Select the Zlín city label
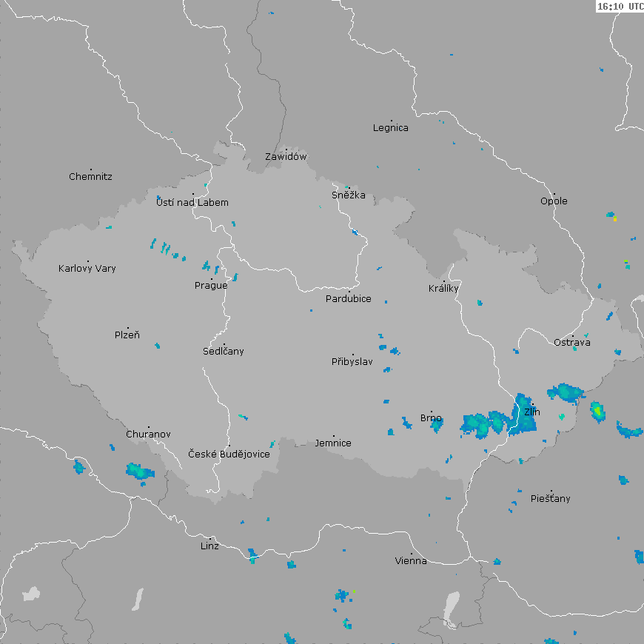 click(531, 412)
